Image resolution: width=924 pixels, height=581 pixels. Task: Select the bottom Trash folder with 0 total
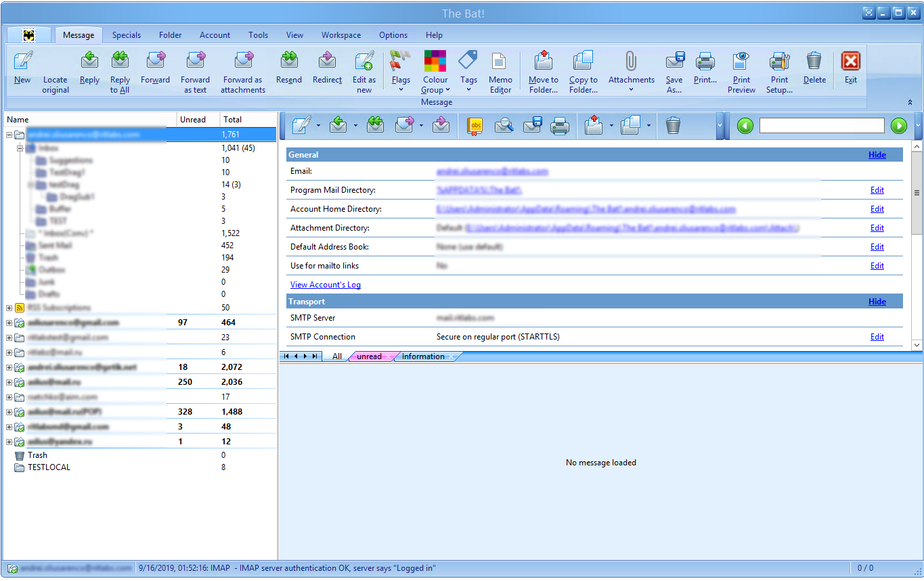pos(37,455)
